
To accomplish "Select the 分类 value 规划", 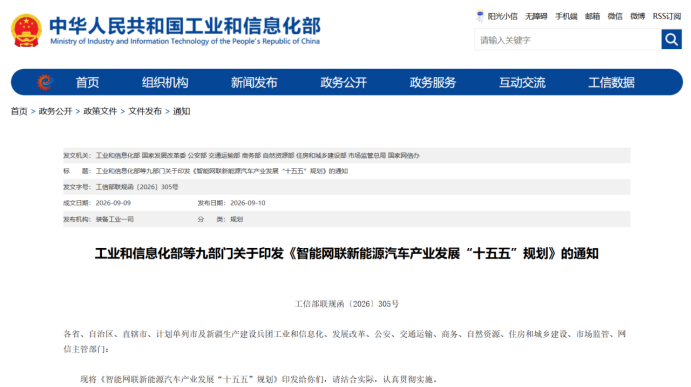I will [x=236, y=219].
